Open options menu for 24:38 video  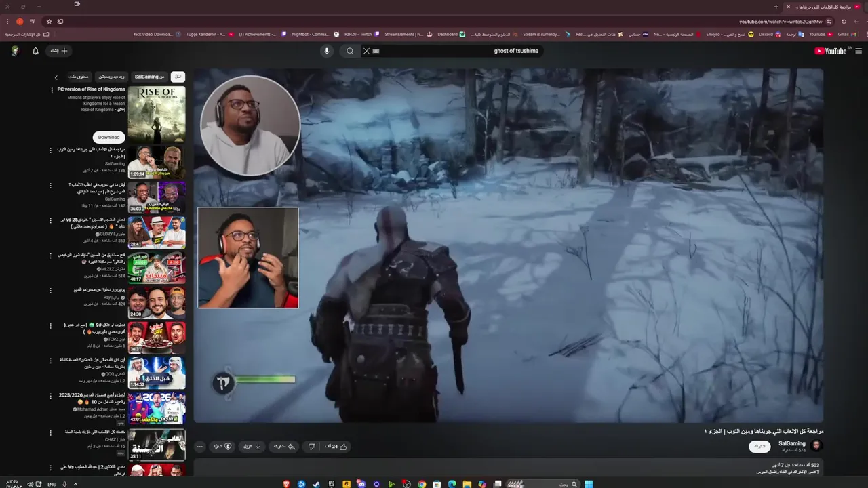[x=50, y=291]
